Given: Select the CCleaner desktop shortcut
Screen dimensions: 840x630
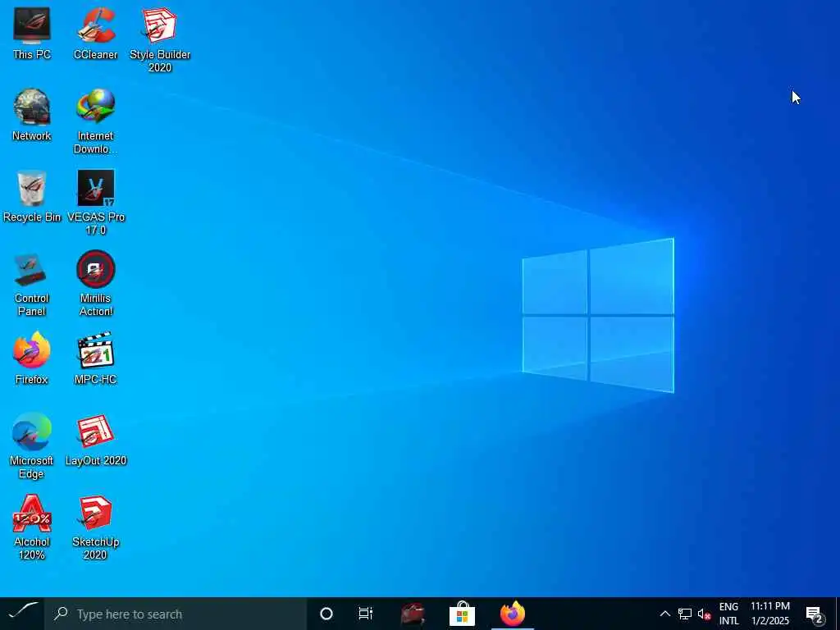Looking at the screenshot, I should [95, 33].
